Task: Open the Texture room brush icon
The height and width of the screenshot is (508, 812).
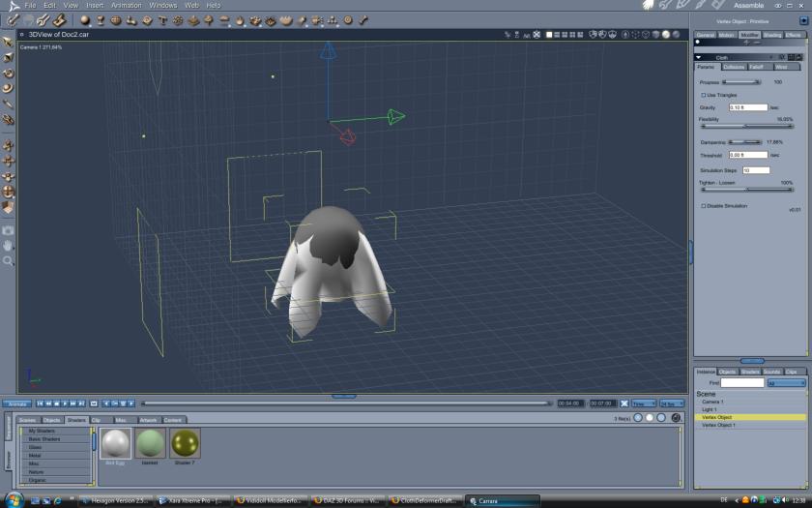Action: 701,5
